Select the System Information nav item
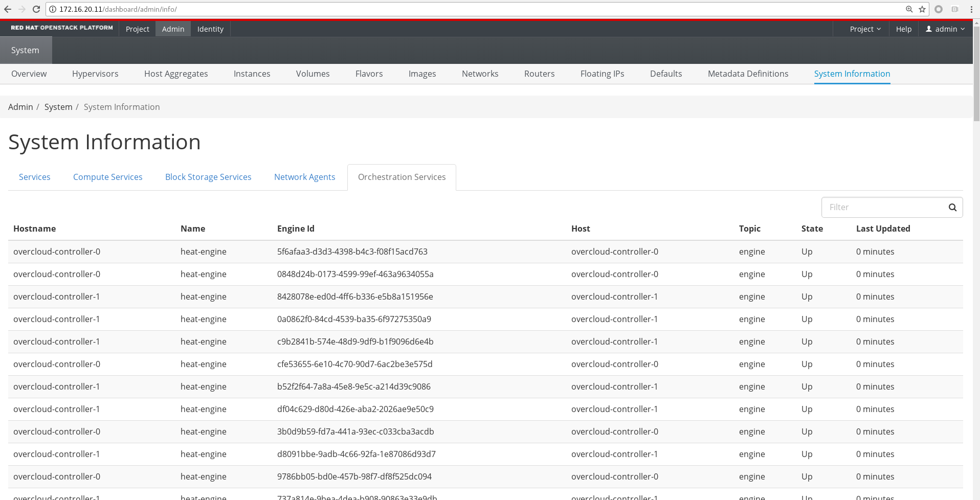The image size is (980, 500). (852, 74)
